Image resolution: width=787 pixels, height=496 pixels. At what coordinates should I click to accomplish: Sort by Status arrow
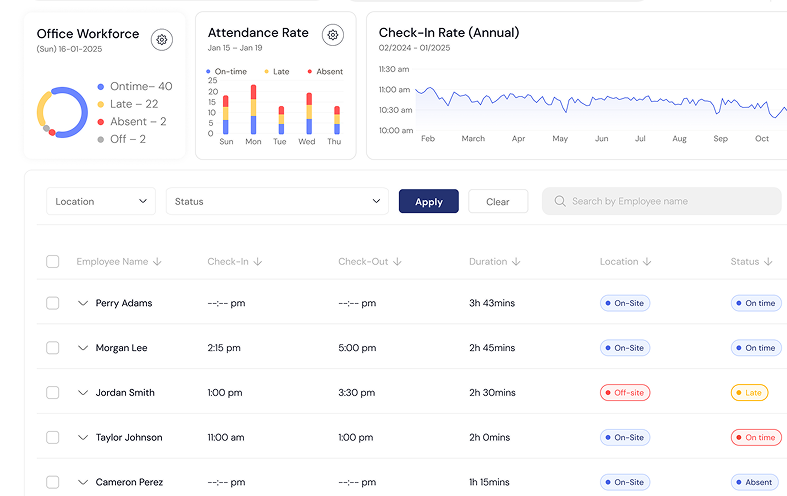click(768, 262)
